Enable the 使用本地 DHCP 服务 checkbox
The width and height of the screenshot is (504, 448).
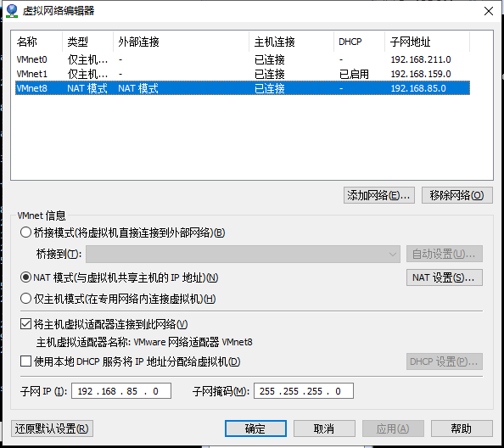click(x=25, y=361)
